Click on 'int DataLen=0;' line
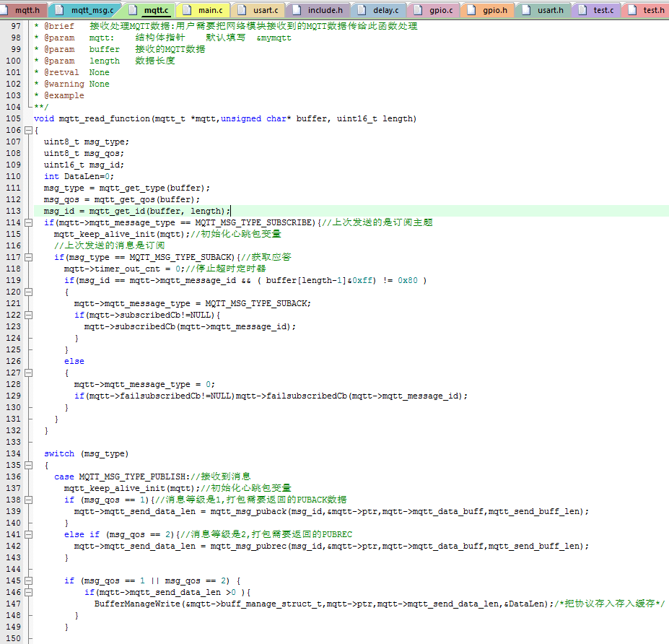Screen dimensions: 669x644 coord(79,176)
